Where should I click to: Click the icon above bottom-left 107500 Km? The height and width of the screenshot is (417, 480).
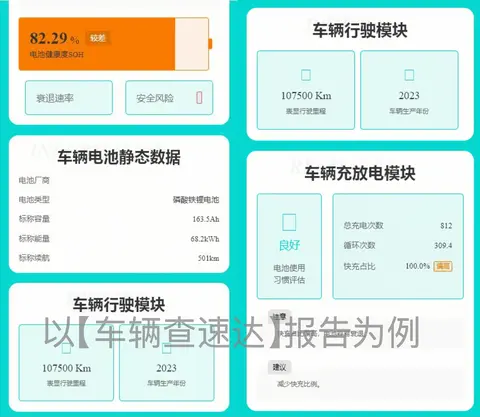coord(66,348)
